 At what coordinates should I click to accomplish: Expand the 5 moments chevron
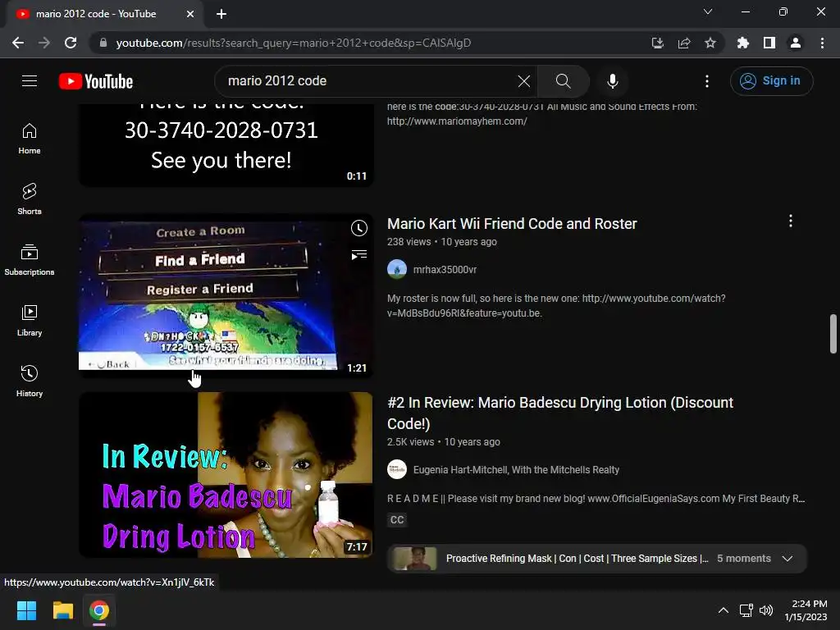point(787,558)
